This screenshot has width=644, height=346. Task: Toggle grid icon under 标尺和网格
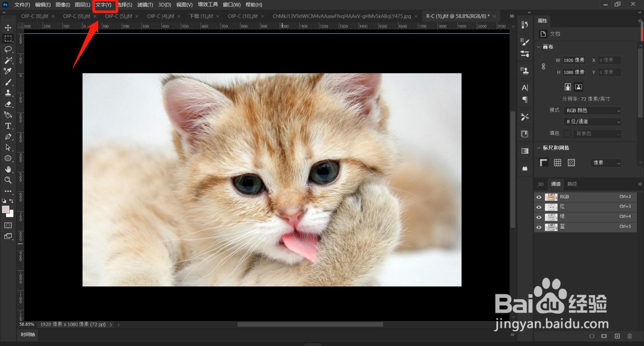(x=557, y=163)
